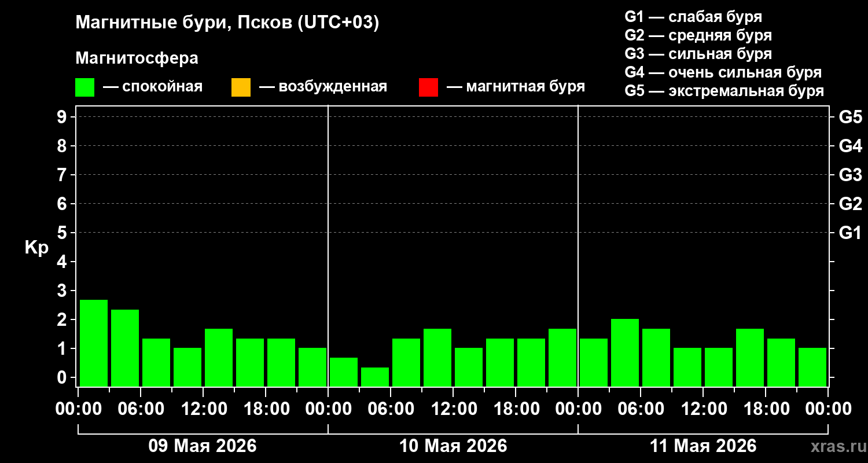Click the tallest bar on 11 May

point(625,352)
